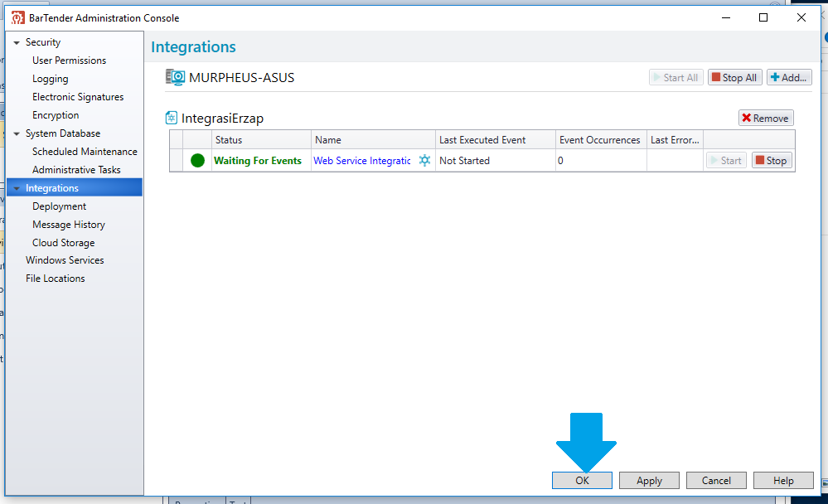Stop the Web Service Integration
Image resolution: width=828 pixels, height=504 pixels.
coord(772,160)
